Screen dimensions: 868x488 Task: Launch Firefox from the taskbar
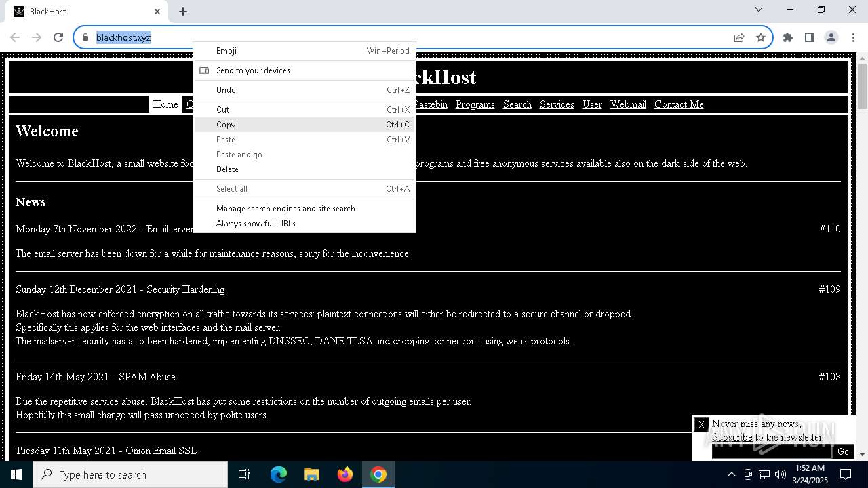coord(344,474)
